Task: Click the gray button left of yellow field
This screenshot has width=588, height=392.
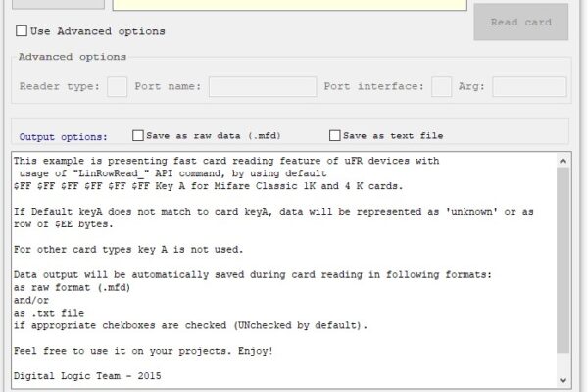Action: 58,4
